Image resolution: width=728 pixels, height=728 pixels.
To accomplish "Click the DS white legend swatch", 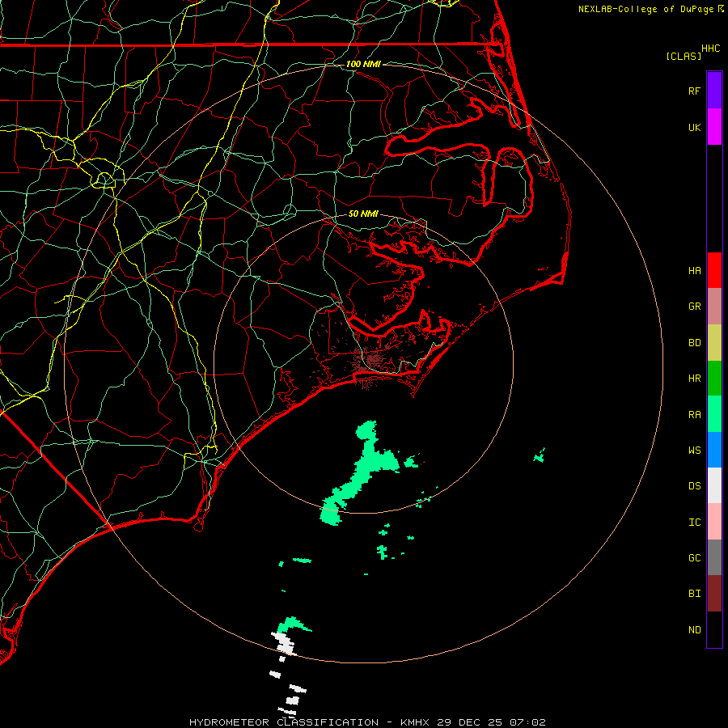I will (x=714, y=485).
